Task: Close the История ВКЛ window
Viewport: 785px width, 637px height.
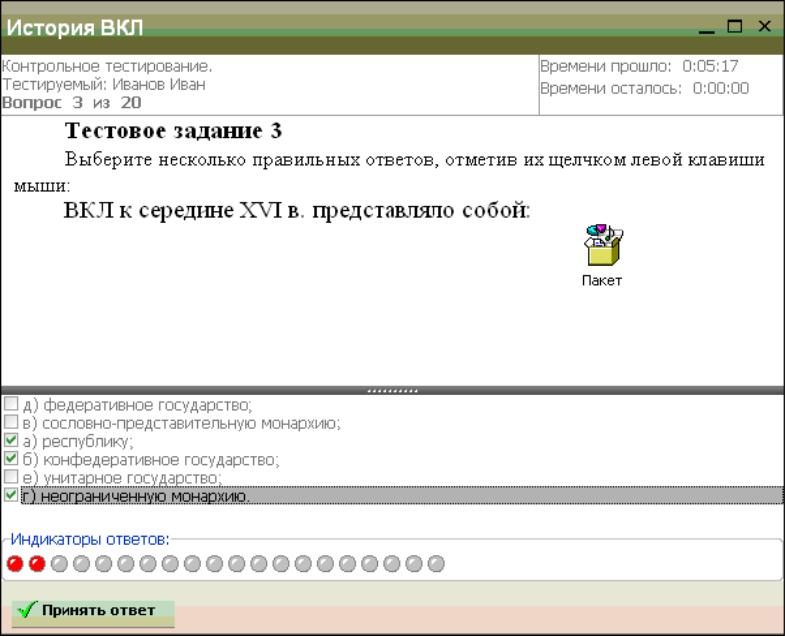Action: click(x=764, y=26)
